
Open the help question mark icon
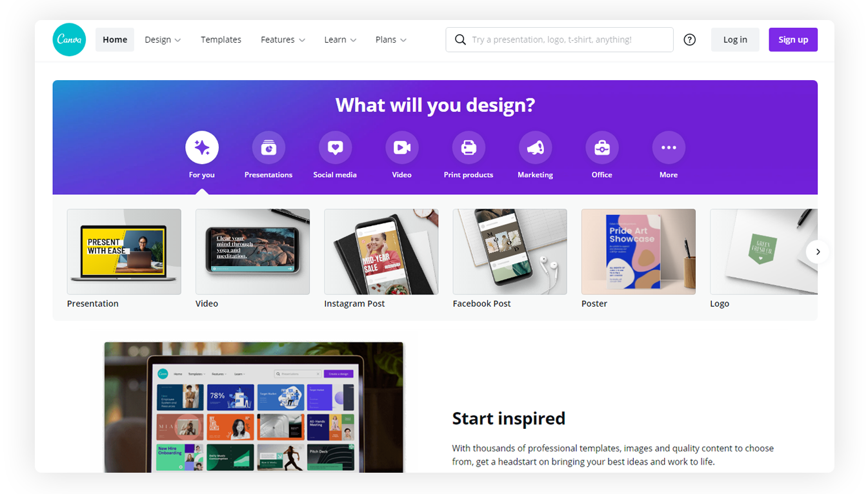tap(690, 39)
